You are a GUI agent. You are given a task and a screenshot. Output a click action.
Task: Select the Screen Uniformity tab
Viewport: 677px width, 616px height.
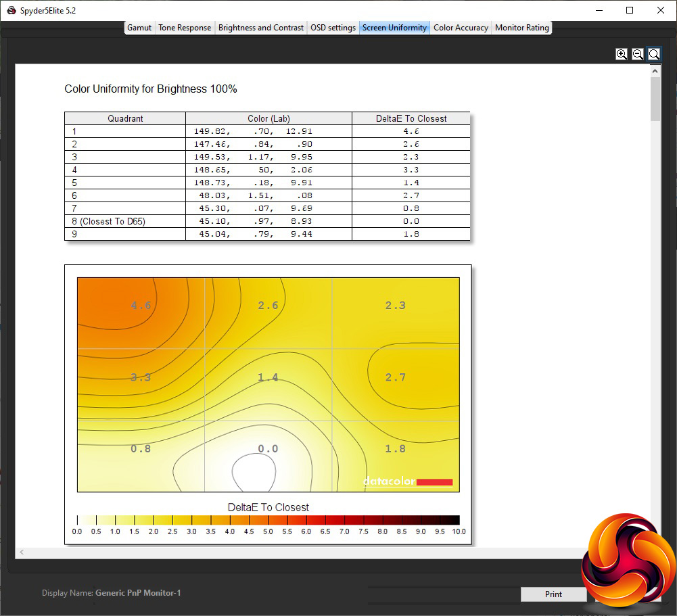[394, 28]
